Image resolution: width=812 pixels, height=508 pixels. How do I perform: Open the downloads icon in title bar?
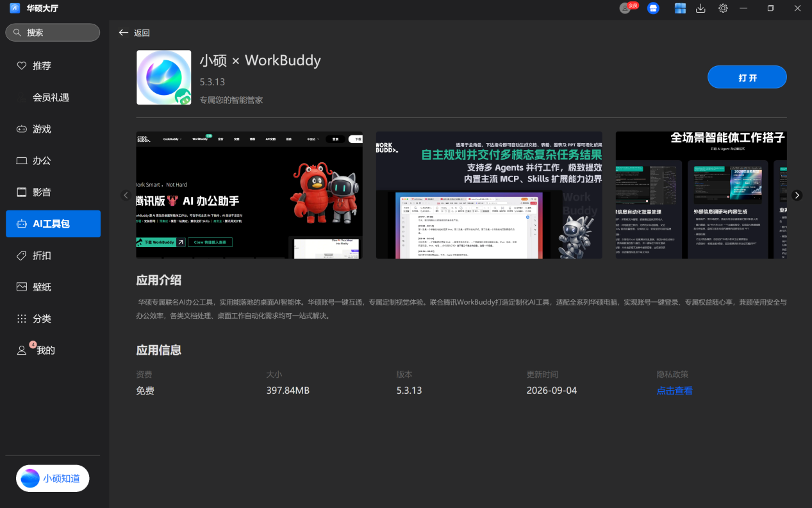(x=700, y=8)
